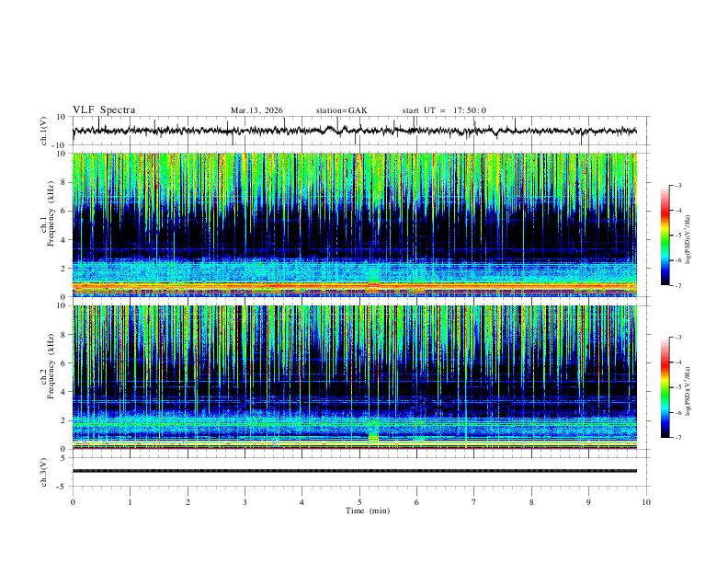The width and height of the screenshot is (728, 563).
Task: Click the '-3' label on ch.1 colorbar
Action: pyautogui.click(x=677, y=185)
